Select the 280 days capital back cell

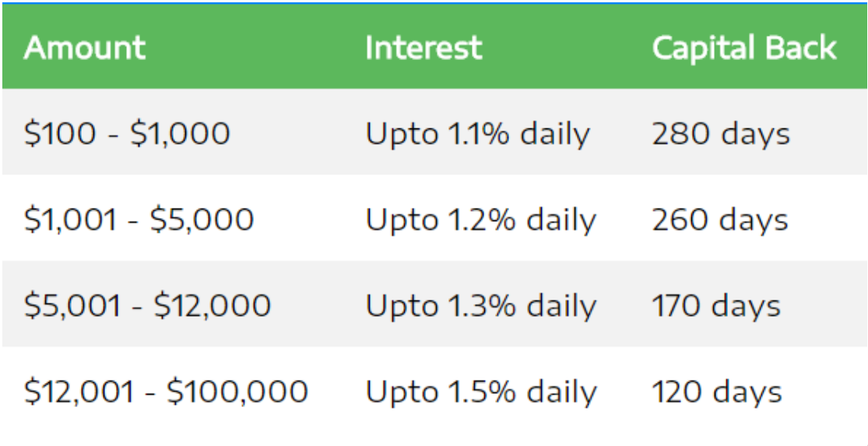[x=721, y=134]
